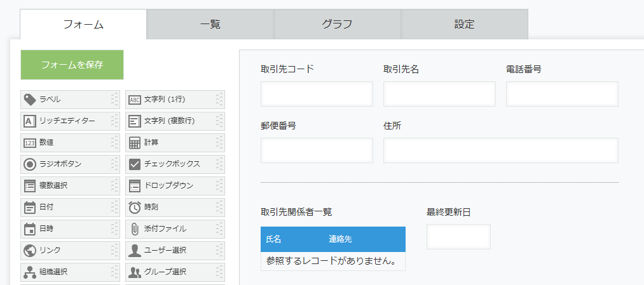Click the リッチエディター field icon
Viewport: 644px width, 285px height.
[x=30, y=121]
